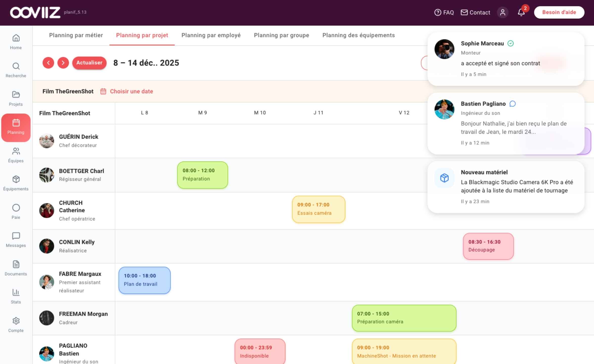This screenshot has height=364, width=594.
Task: Go to next week arrow
Action: (x=63, y=63)
